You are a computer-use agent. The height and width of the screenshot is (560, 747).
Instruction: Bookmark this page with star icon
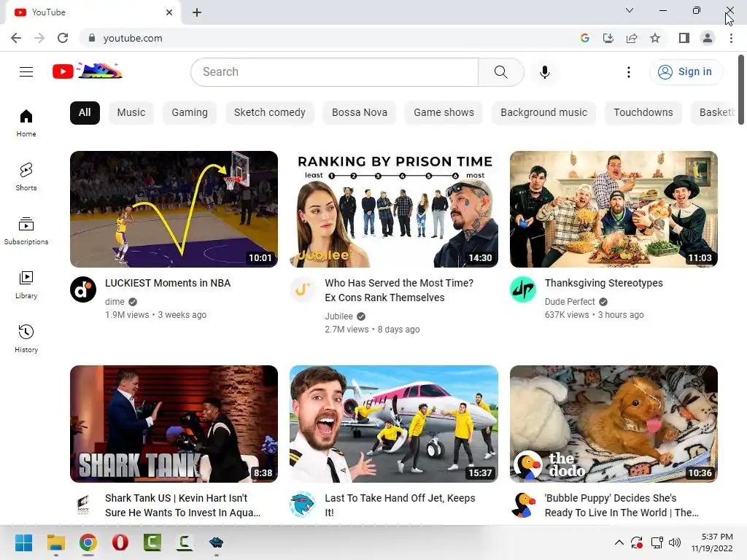655,38
